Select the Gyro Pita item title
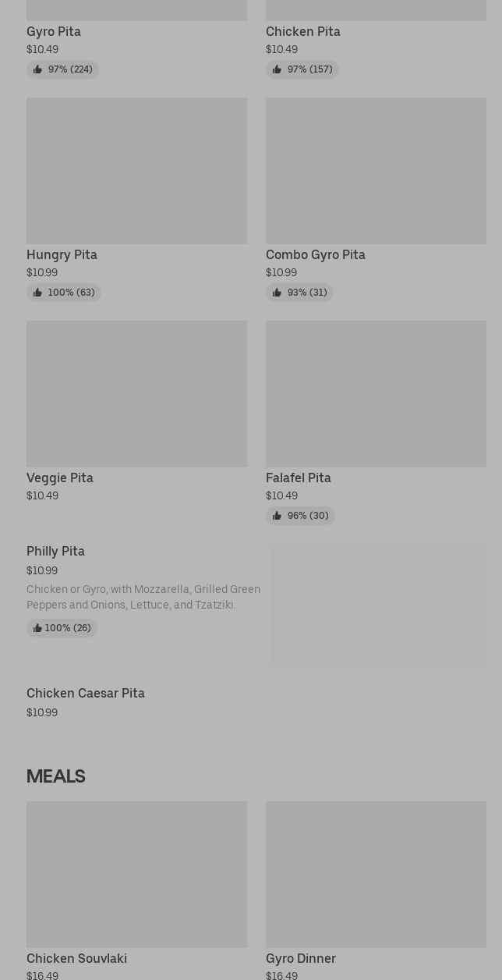Screen dimensions: 502x980 pos(54,31)
